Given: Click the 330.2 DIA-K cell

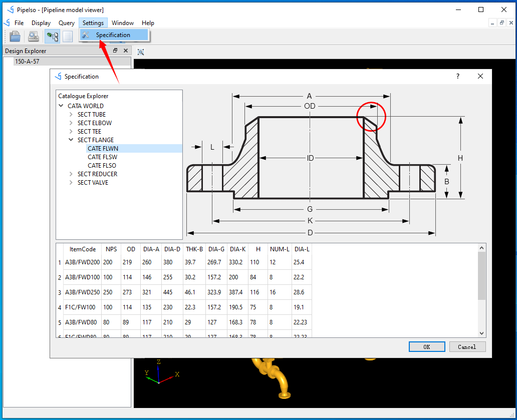Looking at the screenshot, I should (x=238, y=262).
